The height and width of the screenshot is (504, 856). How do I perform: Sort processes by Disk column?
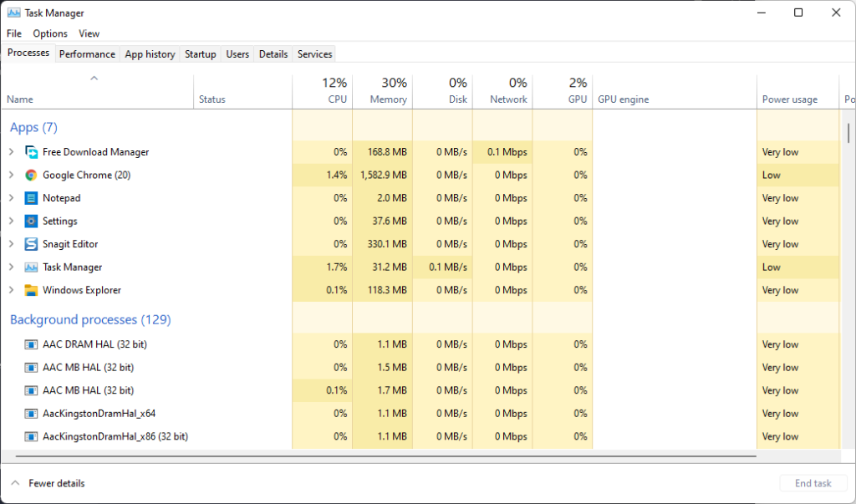point(443,92)
